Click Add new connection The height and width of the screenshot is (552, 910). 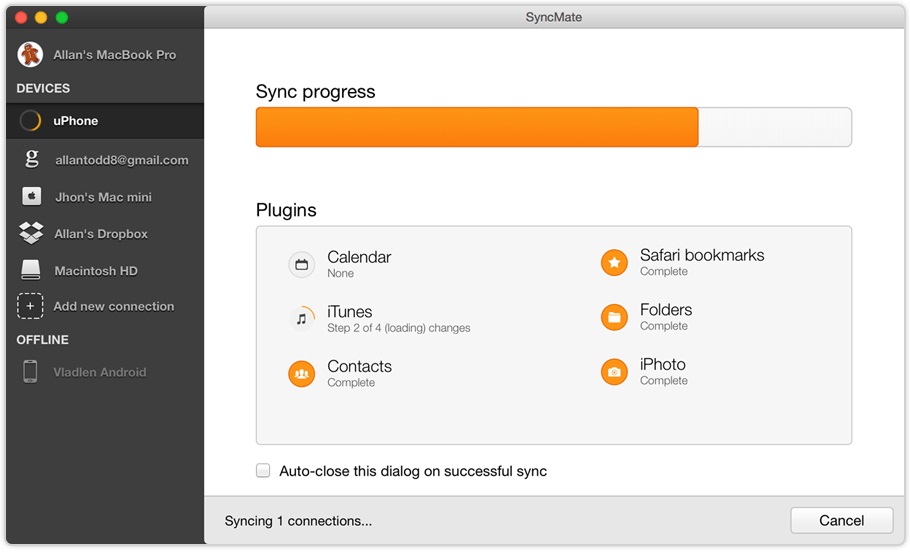[114, 306]
